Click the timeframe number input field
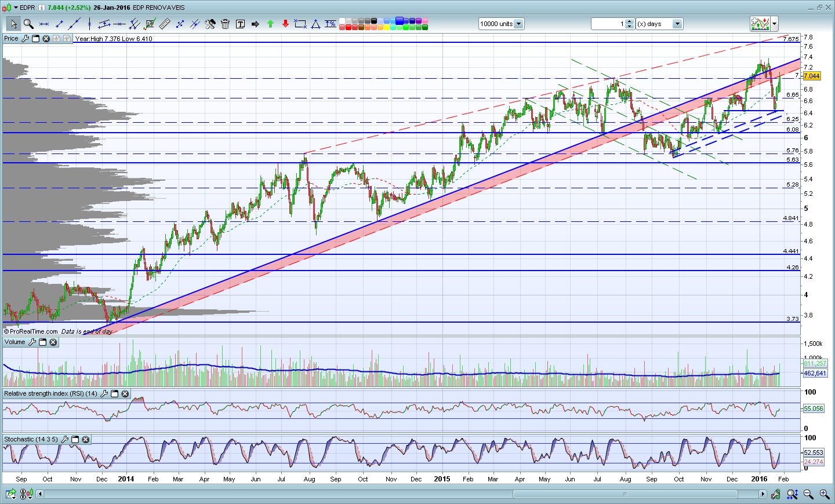The height and width of the screenshot is (504, 835). 608,24
